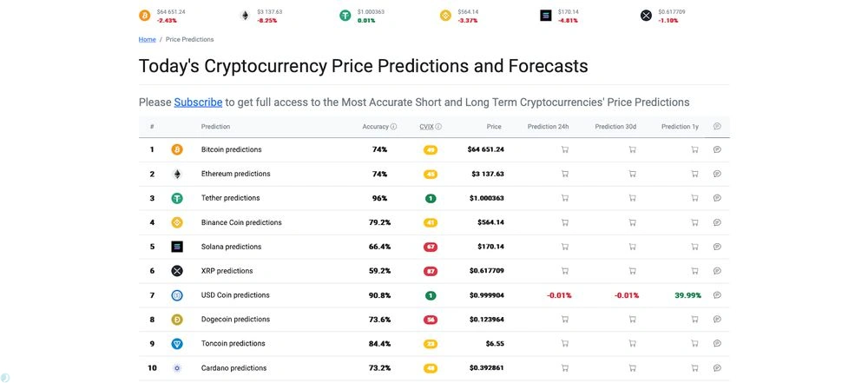Click the Ethereum logo in the top ticker
The image size is (868, 383).
click(245, 16)
